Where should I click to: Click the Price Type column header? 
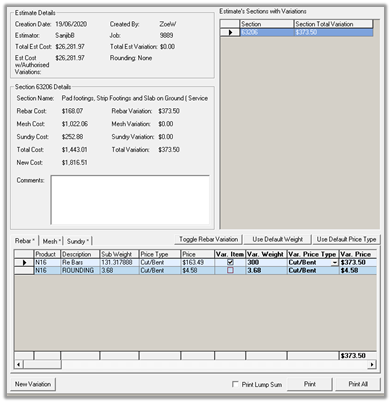(x=160, y=254)
